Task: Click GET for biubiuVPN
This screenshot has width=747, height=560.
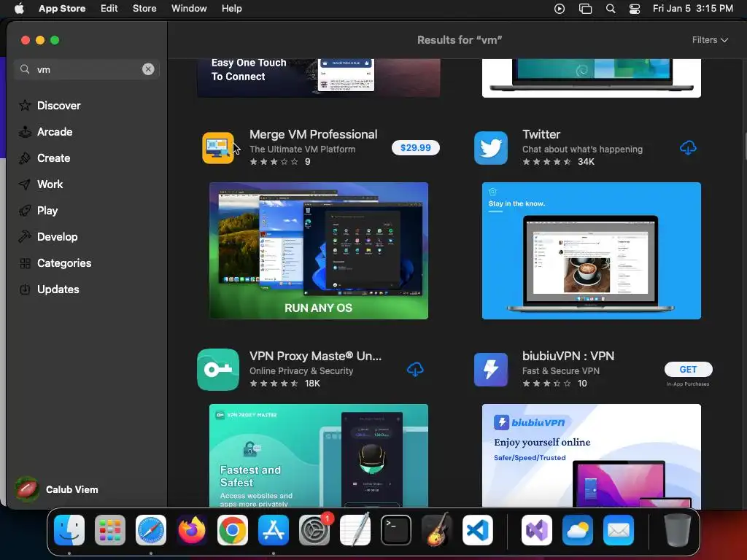Action: click(x=688, y=370)
